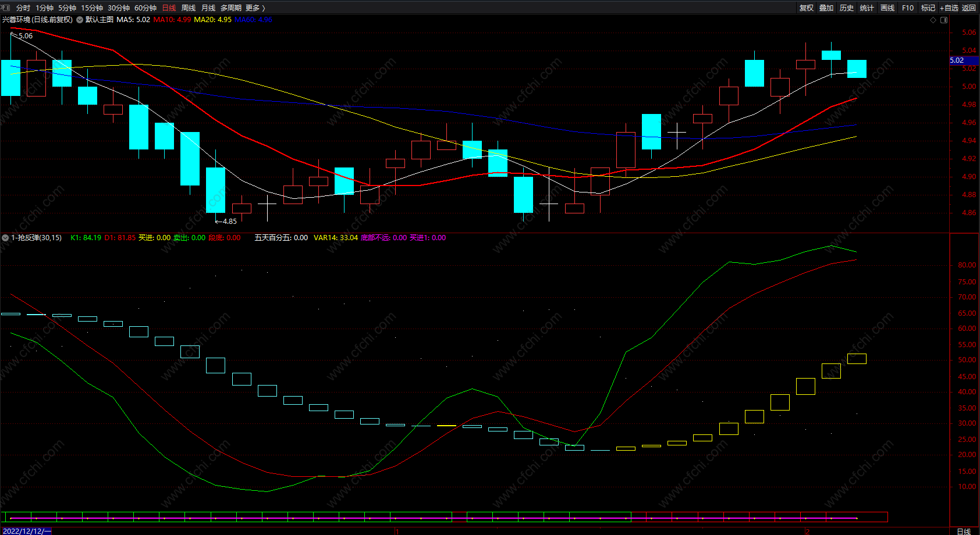
Task: Click the K1: 84.19 indicator value
Action: pyautogui.click(x=86, y=238)
